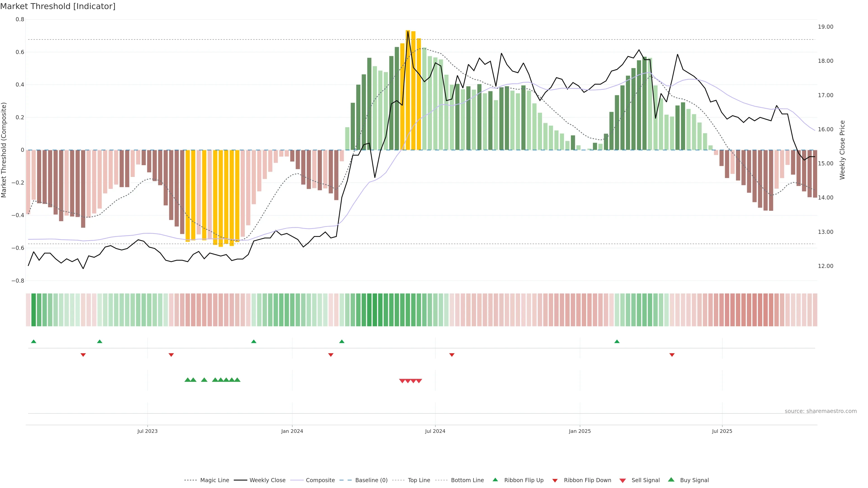Click the Buy Signal legend icon

point(671,480)
